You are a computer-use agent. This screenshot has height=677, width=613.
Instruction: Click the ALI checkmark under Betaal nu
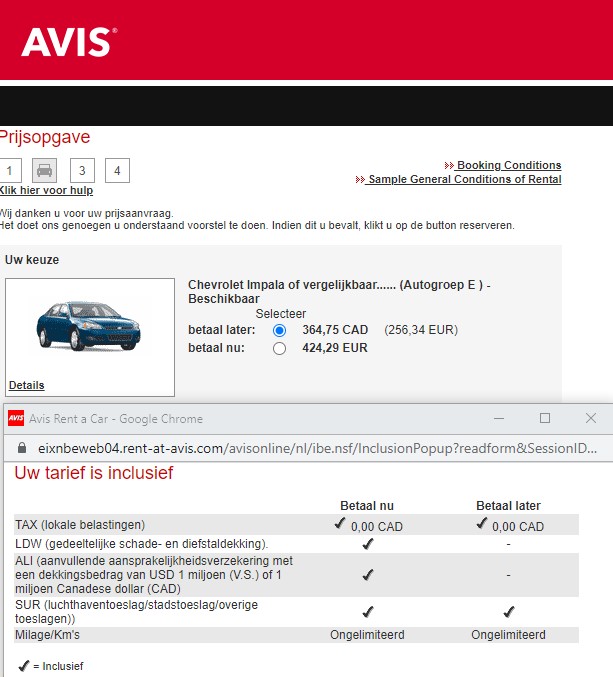tap(368, 575)
